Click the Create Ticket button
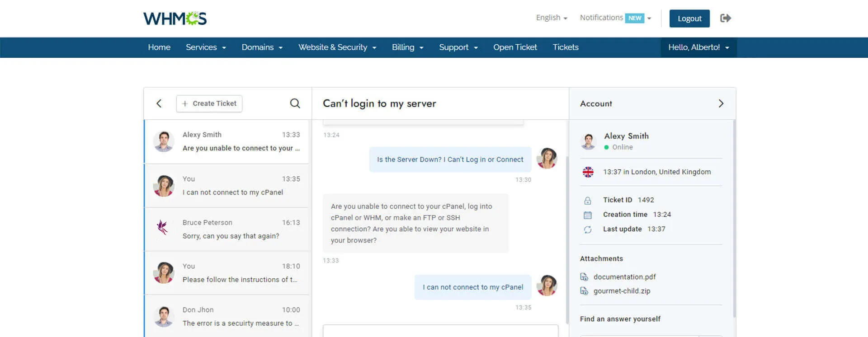 [x=209, y=103]
